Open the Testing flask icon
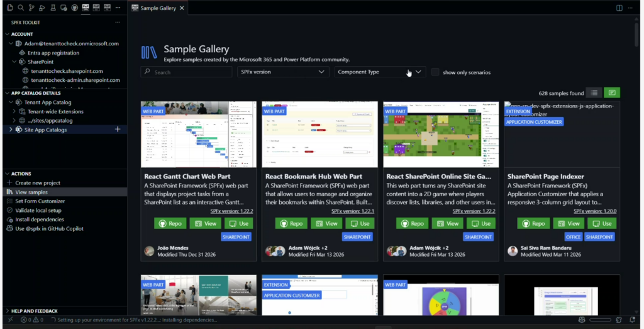Image resolution: width=644 pixels, height=329 pixels. pyautogui.click(x=53, y=8)
